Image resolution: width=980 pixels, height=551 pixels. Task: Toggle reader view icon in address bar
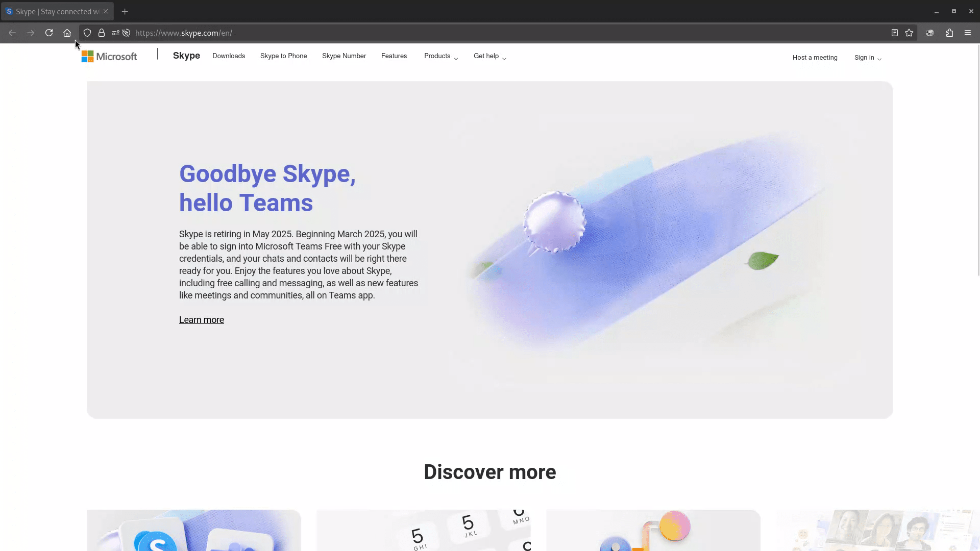click(895, 33)
